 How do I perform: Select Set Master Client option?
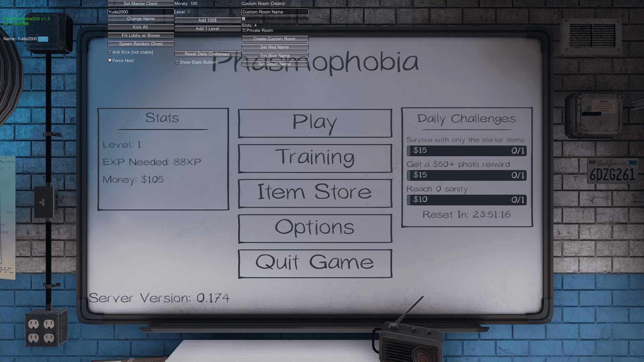point(141,4)
